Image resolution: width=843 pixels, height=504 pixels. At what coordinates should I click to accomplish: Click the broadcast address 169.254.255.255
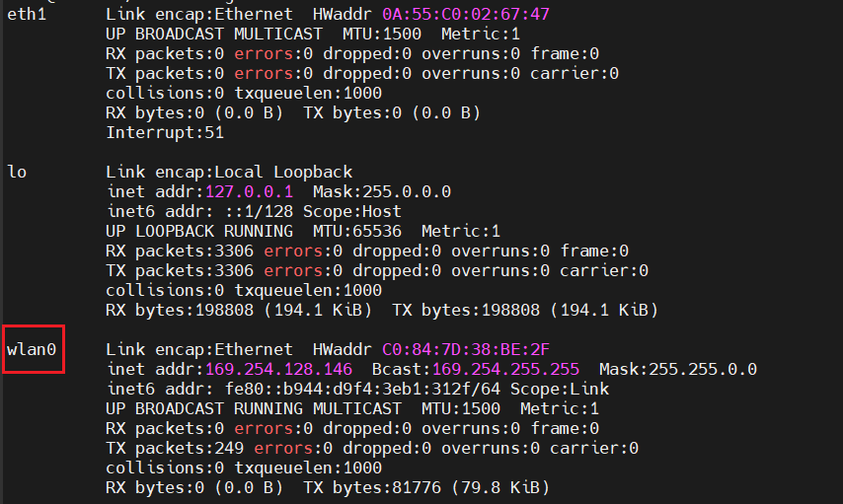[x=504, y=369]
